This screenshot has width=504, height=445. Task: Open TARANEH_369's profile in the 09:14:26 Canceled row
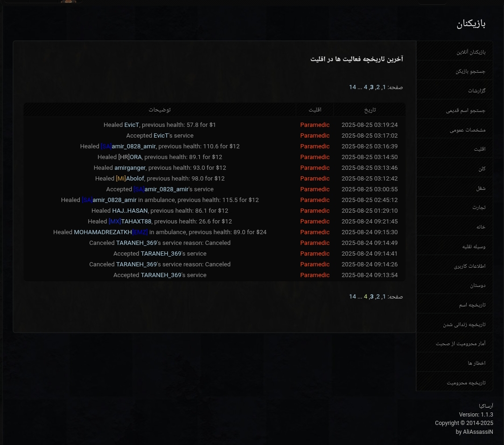(x=136, y=264)
